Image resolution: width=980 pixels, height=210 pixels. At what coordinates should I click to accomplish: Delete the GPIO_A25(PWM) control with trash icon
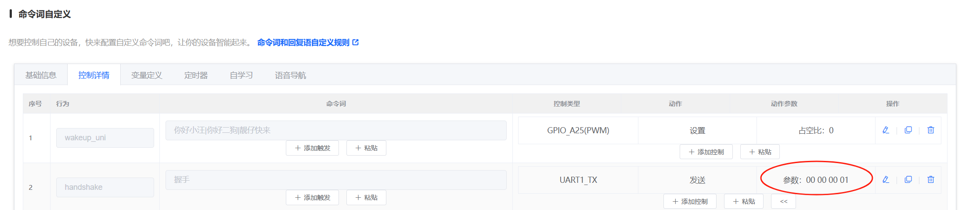[930, 130]
